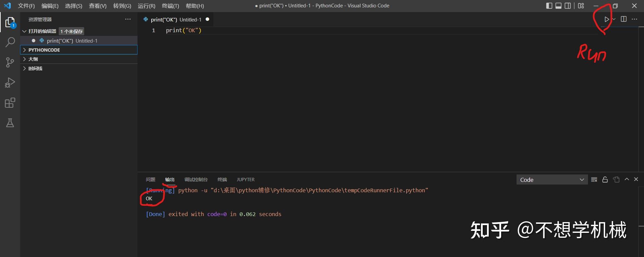The image size is (644, 257).
Task: Click the 资源管理器 panel title
Action: pyautogui.click(x=40, y=19)
